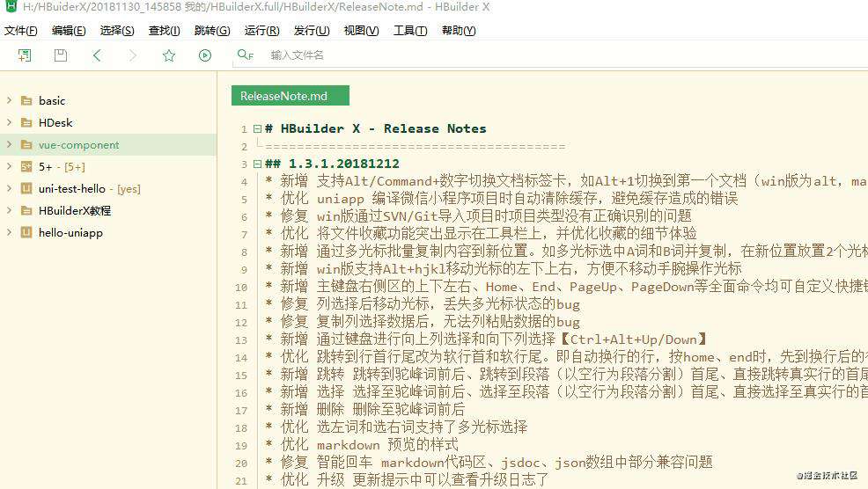
Task: Click line 13 text 'Ctrl+Alt+Up/Down'
Action: [633, 339]
